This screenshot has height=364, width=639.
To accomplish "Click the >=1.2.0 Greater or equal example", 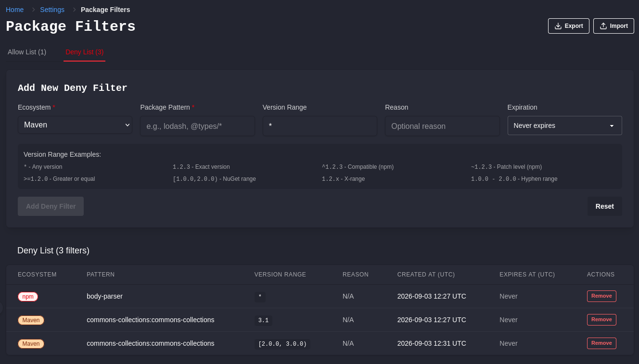I will click(59, 179).
